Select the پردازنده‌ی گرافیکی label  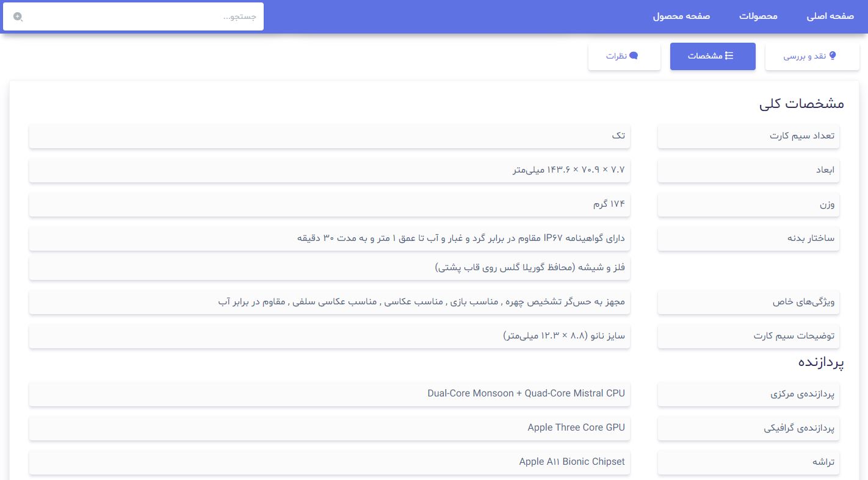pos(748,428)
